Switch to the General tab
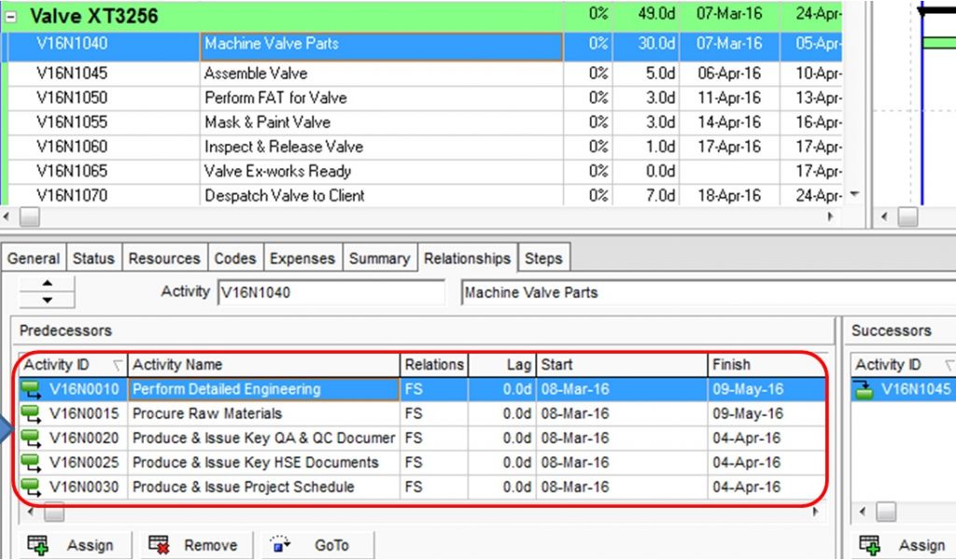956x560 pixels. pos(34,259)
